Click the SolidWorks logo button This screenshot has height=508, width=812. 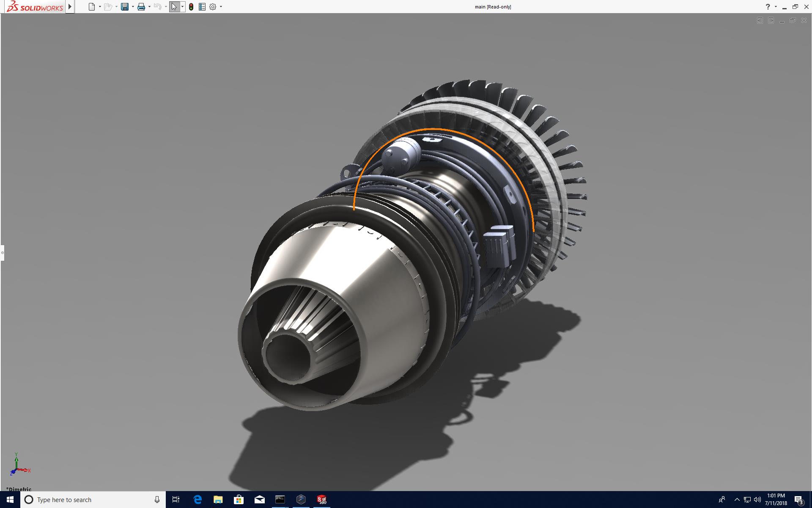pyautogui.click(x=35, y=7)
